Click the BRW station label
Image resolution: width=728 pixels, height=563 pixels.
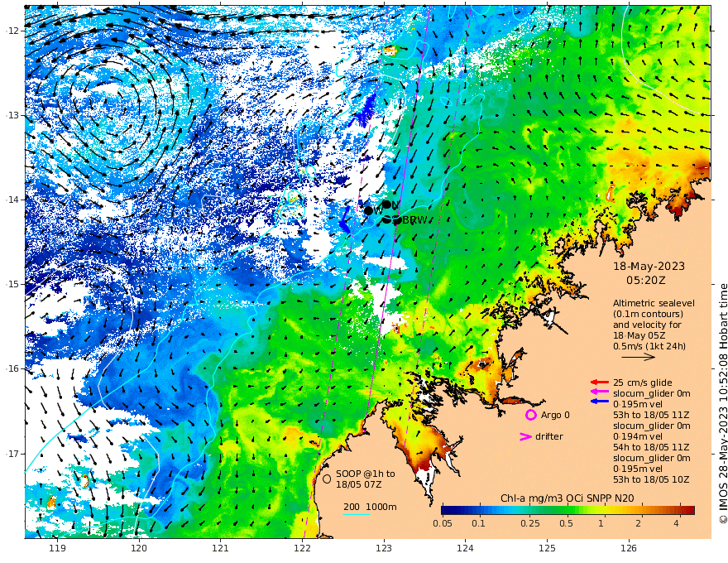click(x=414, y=220)
